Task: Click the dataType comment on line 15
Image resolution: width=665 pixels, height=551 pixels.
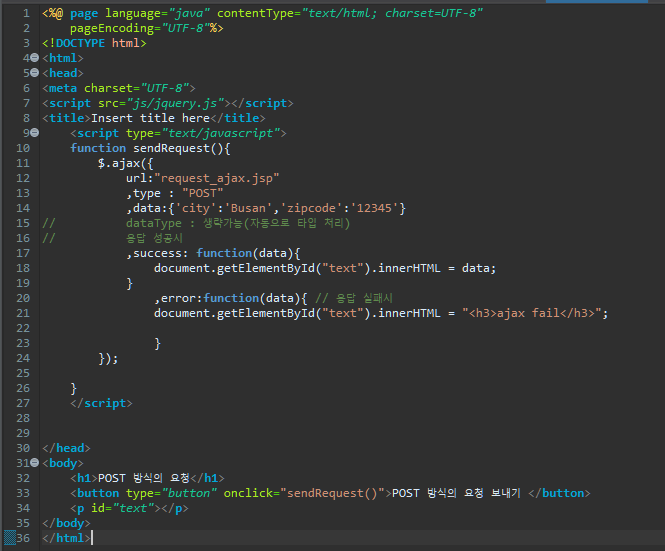Action: 238,223
